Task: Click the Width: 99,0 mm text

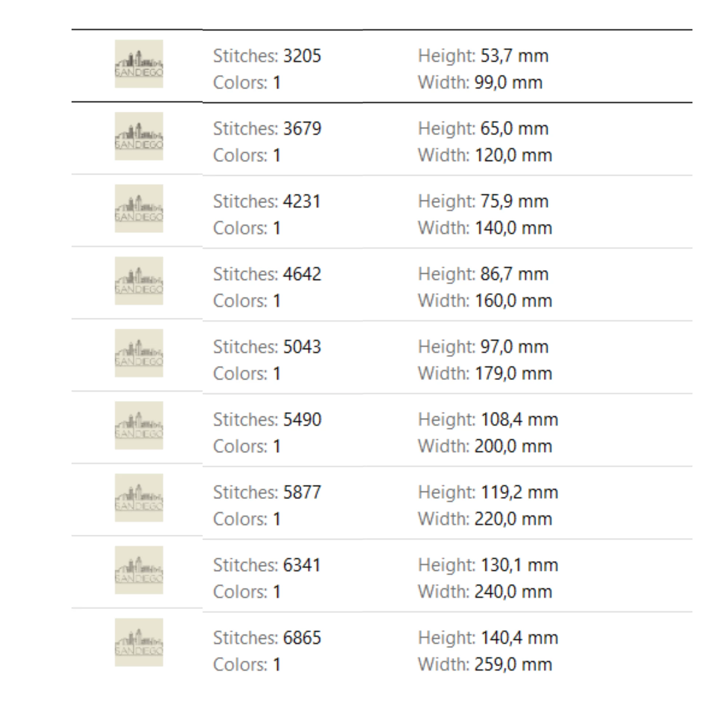Action: 480,83
